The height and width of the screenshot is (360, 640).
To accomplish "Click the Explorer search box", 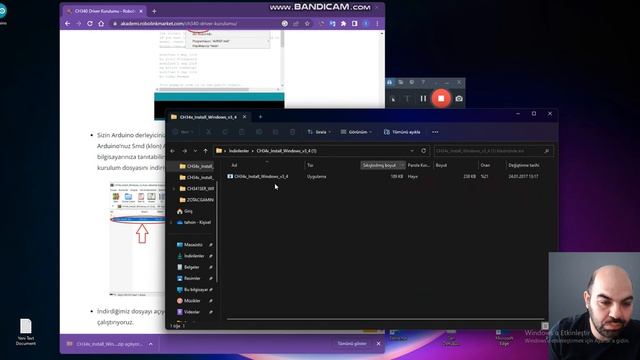I will tap(493, 151).
